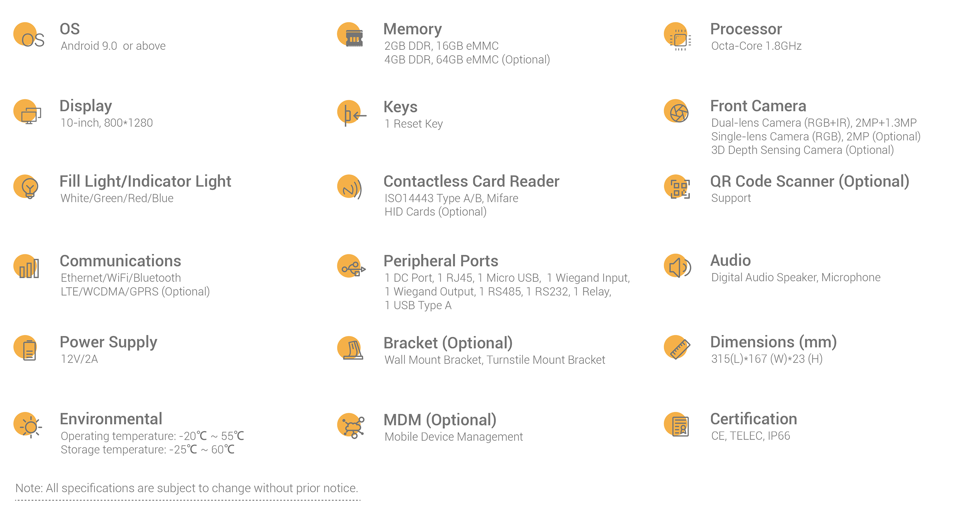Click the MDM cloud network icon
This screenshot has height=522, width=980.
(x=351, y=426)
